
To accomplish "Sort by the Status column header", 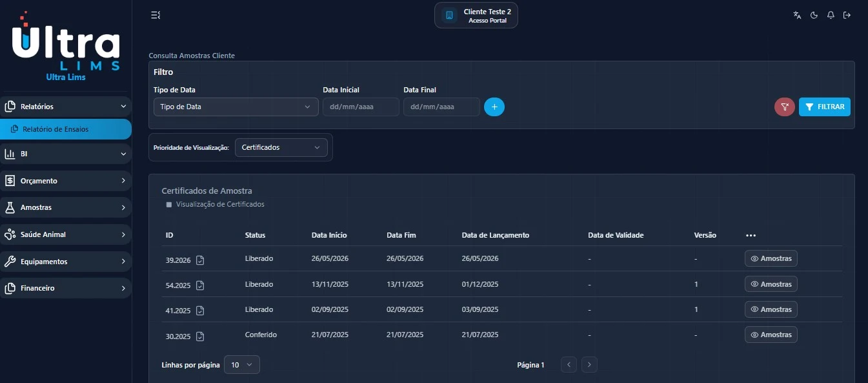I will pyautogui.click(x=255, y=235).
